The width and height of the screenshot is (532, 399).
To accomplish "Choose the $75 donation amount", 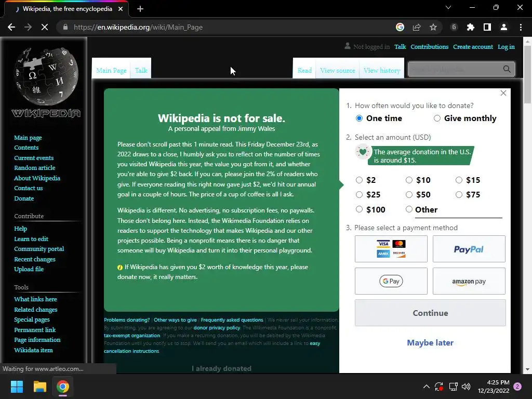I will coord(459,194).
